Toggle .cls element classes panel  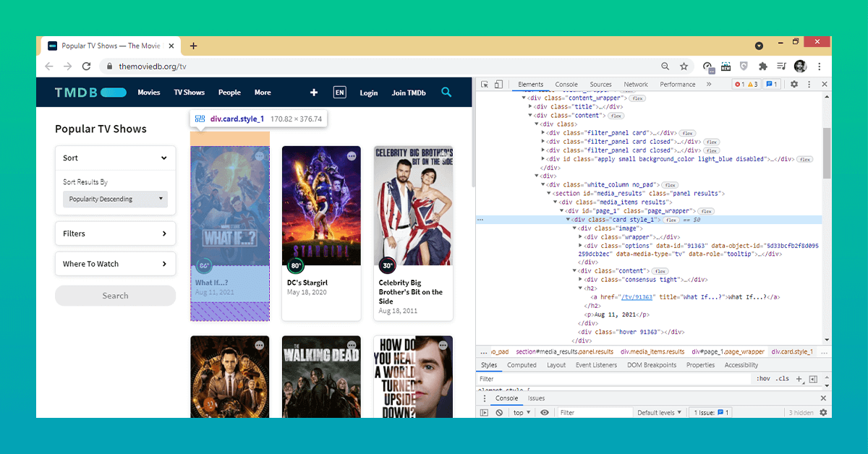(x=782, y=379)
